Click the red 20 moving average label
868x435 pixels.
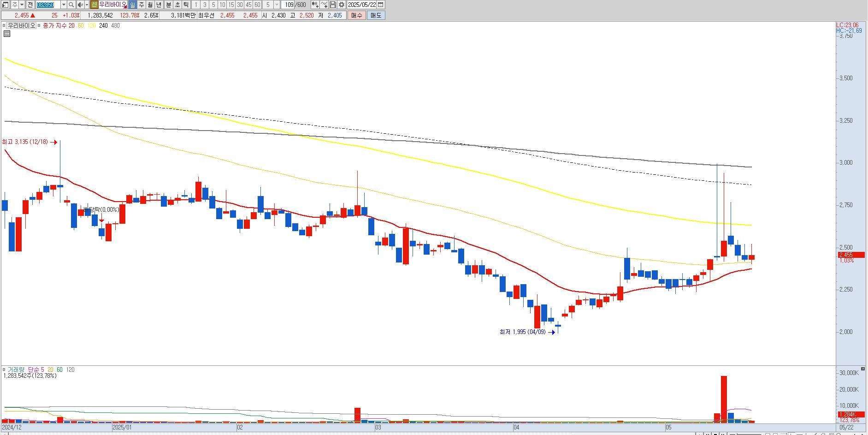pos(71,25)
